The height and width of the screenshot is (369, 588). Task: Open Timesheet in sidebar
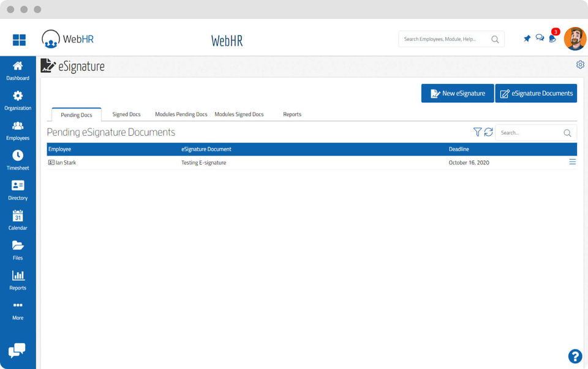(x=18, y=161)
